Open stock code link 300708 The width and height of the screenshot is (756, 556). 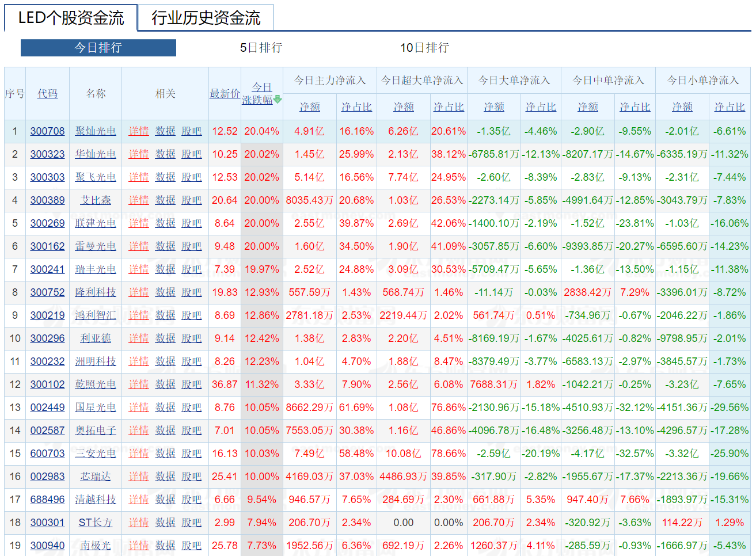point(47,131)
